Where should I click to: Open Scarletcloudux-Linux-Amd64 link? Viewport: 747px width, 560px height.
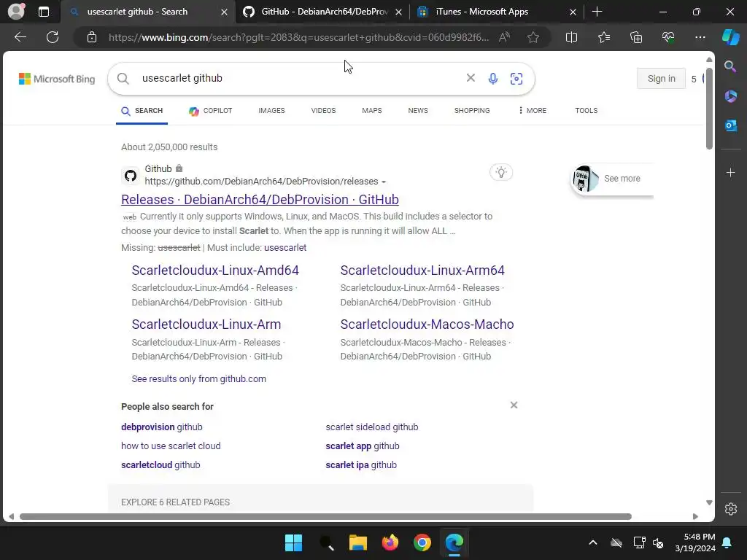pos(215,270)
